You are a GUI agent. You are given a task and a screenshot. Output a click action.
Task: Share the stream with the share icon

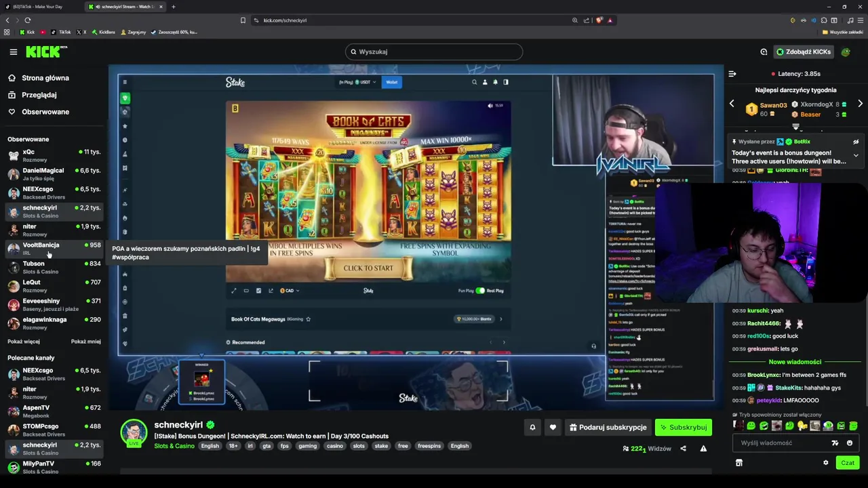[x=683, y=449]
